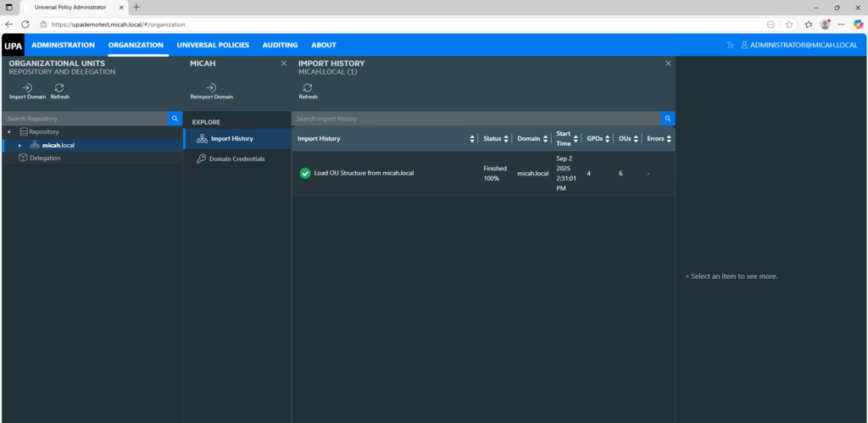This screenshot has height=423, width=868.
Task: Refresh the Import History panel
Action: pyautogui.click(x=308, y=87)
